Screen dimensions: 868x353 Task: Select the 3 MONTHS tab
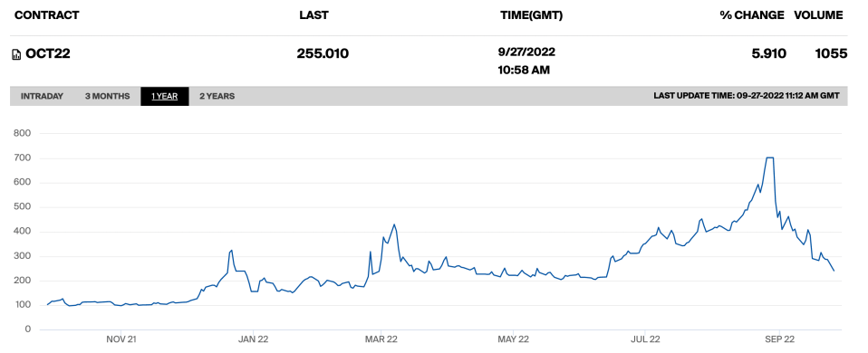(x=108, y=96)
